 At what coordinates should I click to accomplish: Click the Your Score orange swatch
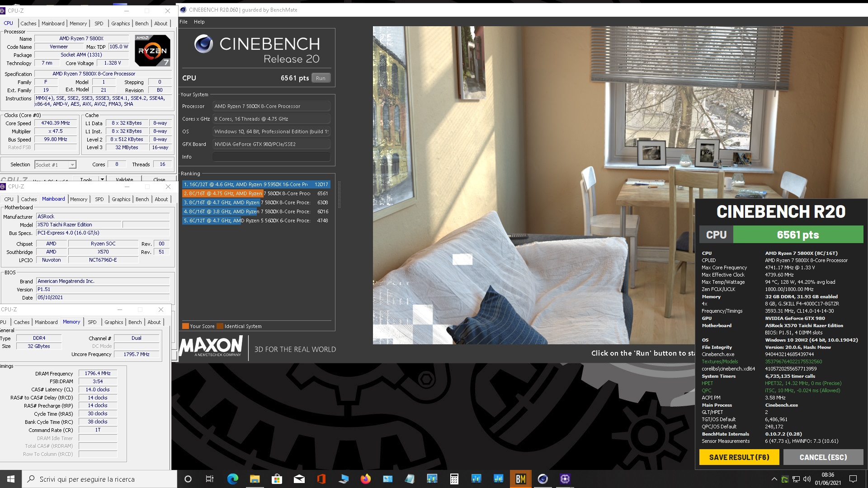coord(185,326)
